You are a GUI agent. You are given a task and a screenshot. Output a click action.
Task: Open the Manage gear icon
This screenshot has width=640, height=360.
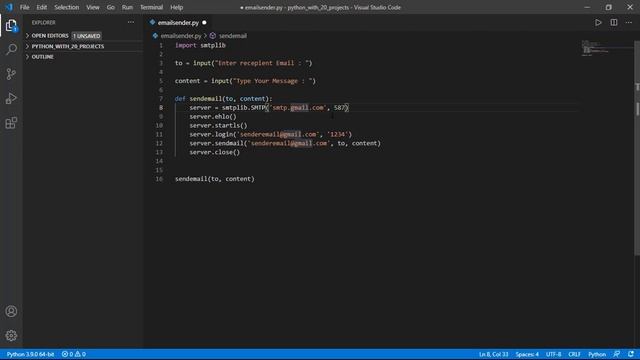click(11, 336)
